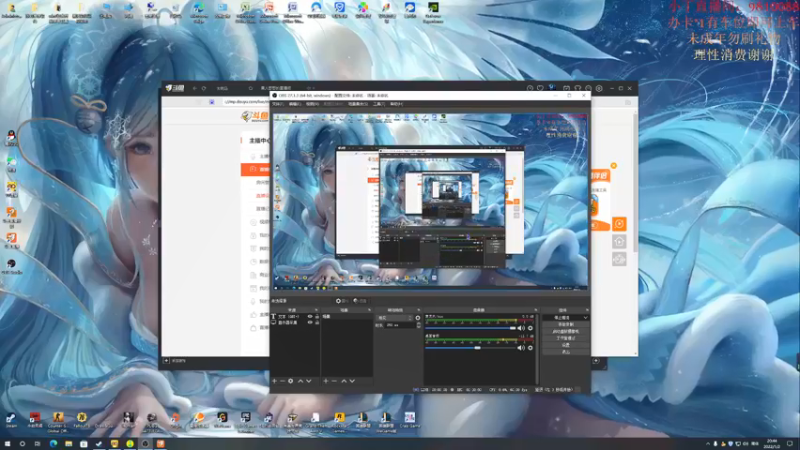The image size is (800, 450).
Task: Toggle eye visibility of the 显示器采集 source
Action: 310,322
